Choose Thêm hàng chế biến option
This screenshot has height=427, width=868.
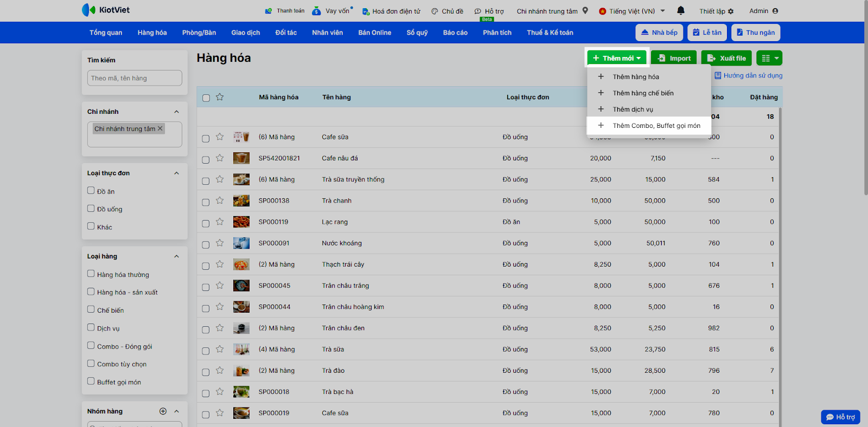(643, 93)
